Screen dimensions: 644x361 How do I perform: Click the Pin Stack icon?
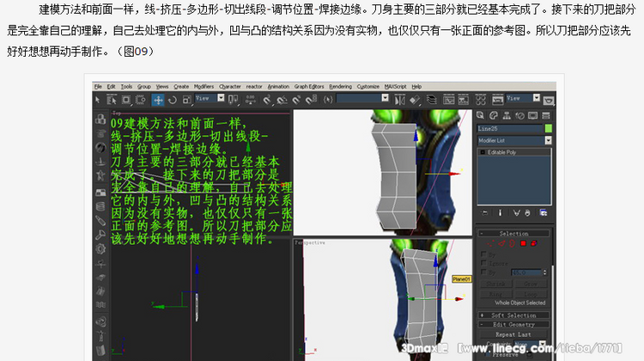coord(484,212)
